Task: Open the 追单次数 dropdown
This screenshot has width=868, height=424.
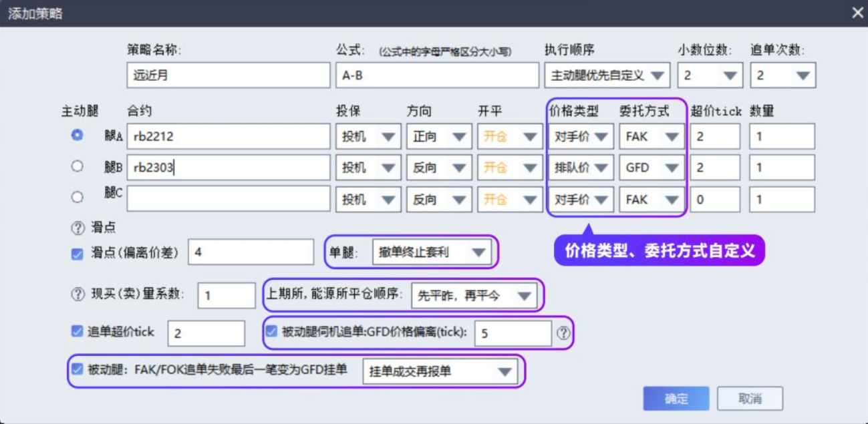Action: pyautogui.click(x=783, y=75)
